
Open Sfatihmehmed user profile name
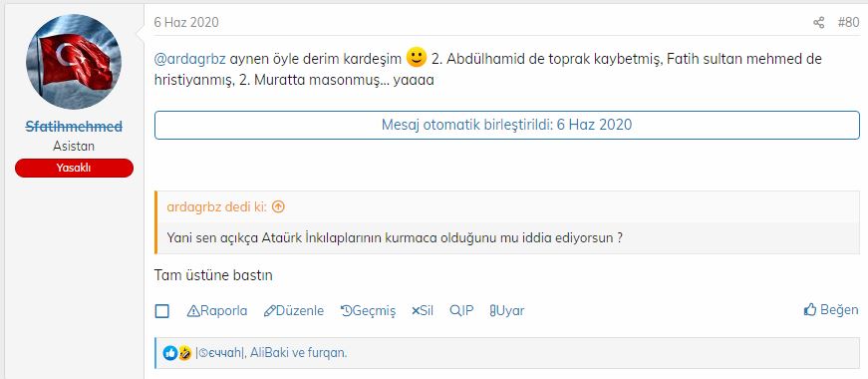pyautogui.click(x=74, y=127)
